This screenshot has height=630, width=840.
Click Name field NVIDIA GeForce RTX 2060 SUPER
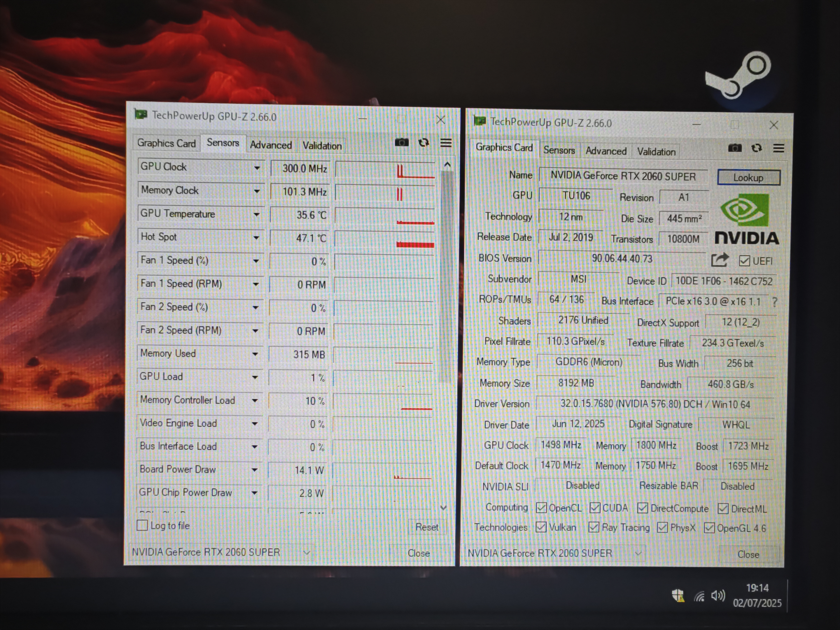(x=623, y=176)
